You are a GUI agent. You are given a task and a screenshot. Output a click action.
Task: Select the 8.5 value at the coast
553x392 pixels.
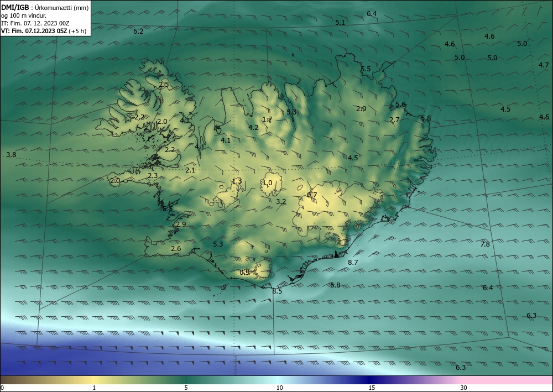(x=277, y=291)
